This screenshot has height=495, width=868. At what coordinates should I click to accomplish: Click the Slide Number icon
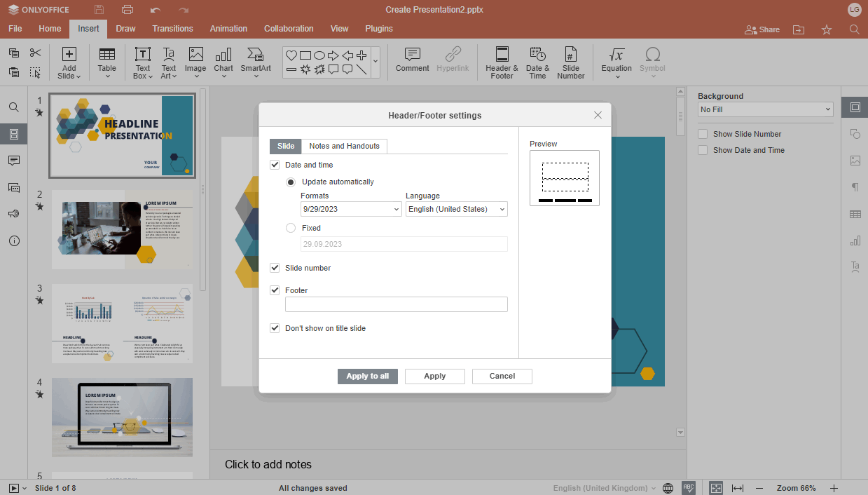[570, 62]
